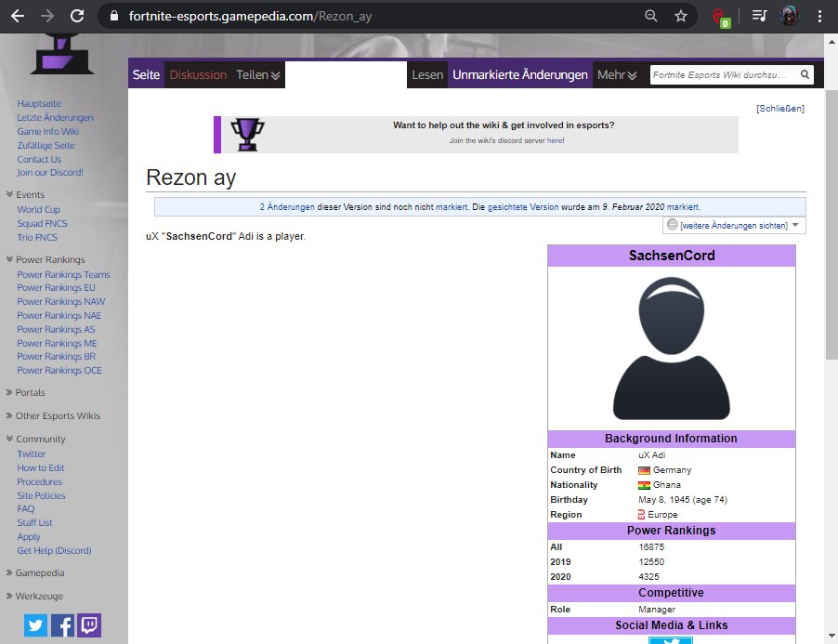Viewport: 838px width, 644px height.
Task: Expand the Mehr dropdown
Action: coord(617,75)
